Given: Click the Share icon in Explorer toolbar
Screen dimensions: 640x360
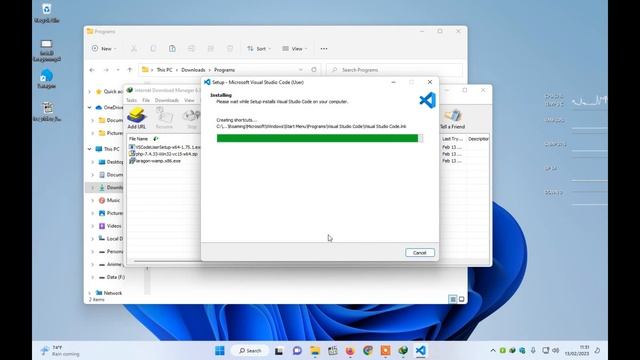Looking at the screenshot, I should pos(211,49).
